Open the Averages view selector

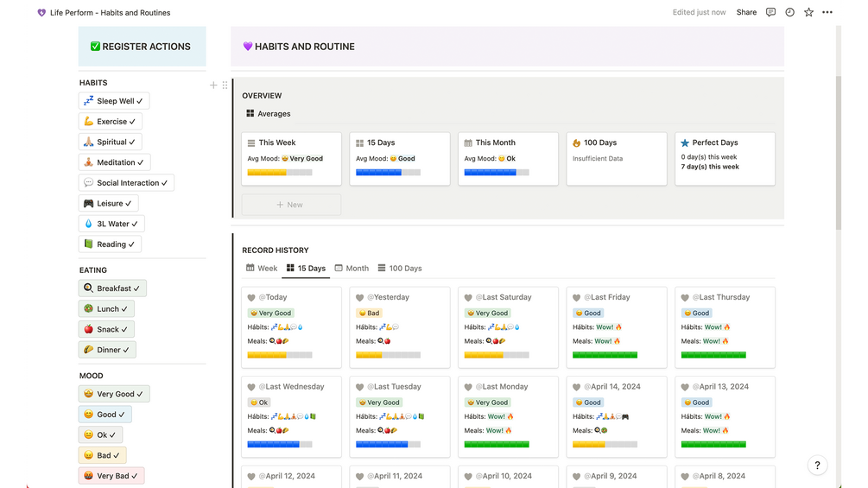point(269,113)
